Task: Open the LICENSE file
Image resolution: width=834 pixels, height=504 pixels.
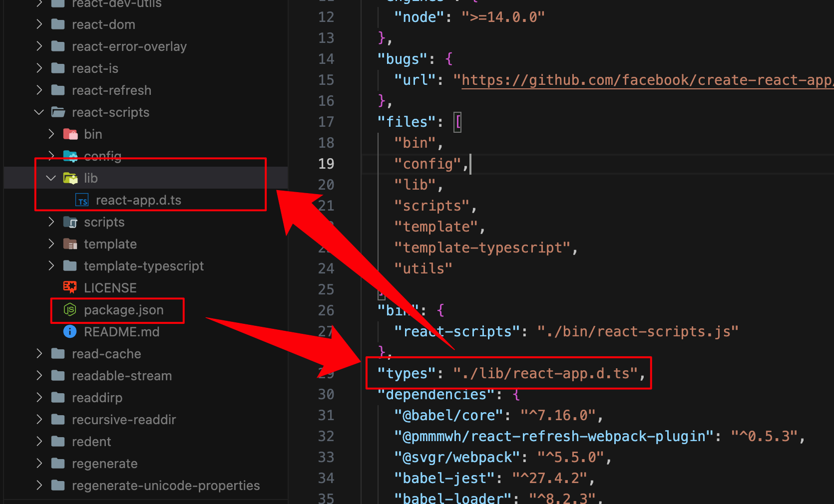Action: pos(110,288)
